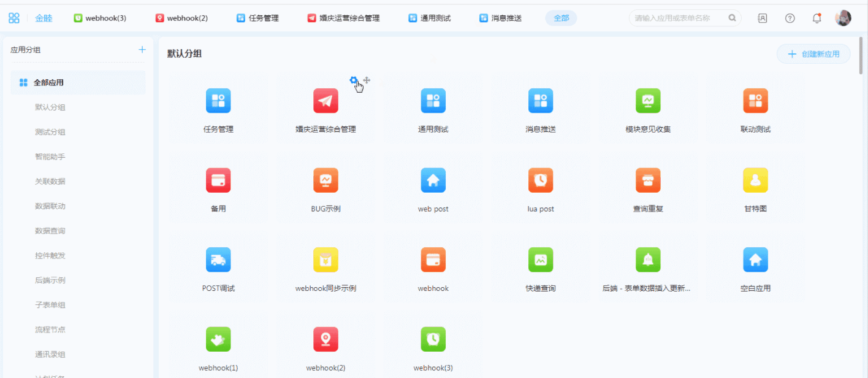The width and height of the screenshot is (868, 378).
Task: Switch to the 消息推送 top tab
Action: (500, 18)
